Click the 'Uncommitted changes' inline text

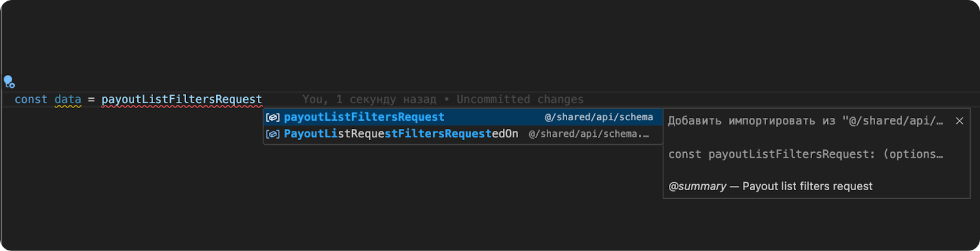(519, 99)
